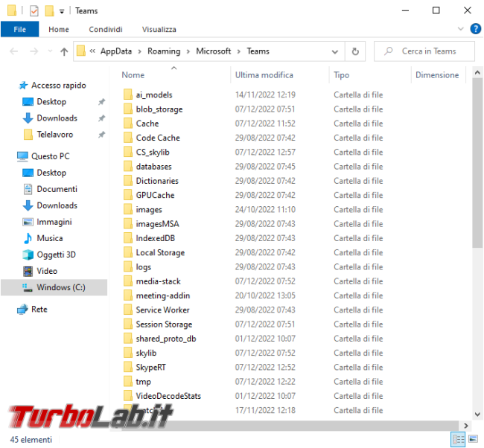Viewport: 484px width, 448px height.
Task: Open Musica under Questo PC
Action: click(x=50, y=238)
